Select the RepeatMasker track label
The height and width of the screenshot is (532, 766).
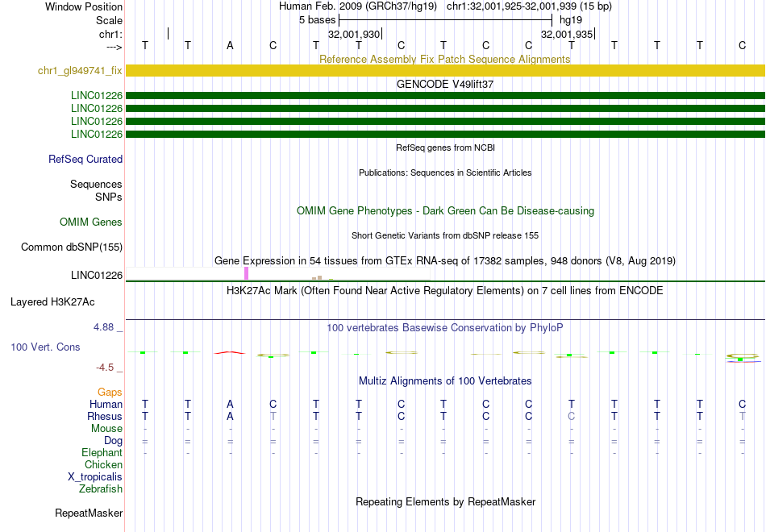[89, 513]
